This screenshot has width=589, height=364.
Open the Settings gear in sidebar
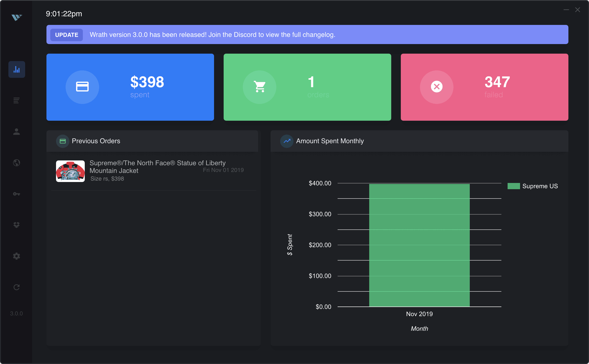point(16,256)
